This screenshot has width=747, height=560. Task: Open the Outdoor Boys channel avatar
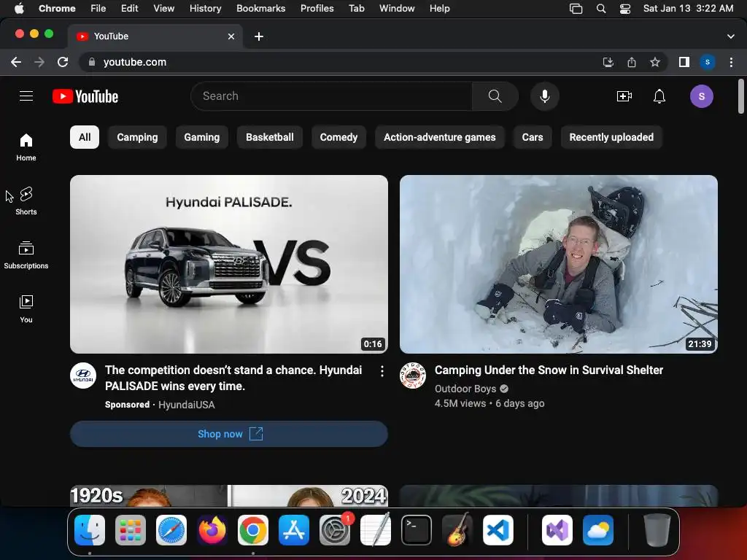(x=413, y=376)
